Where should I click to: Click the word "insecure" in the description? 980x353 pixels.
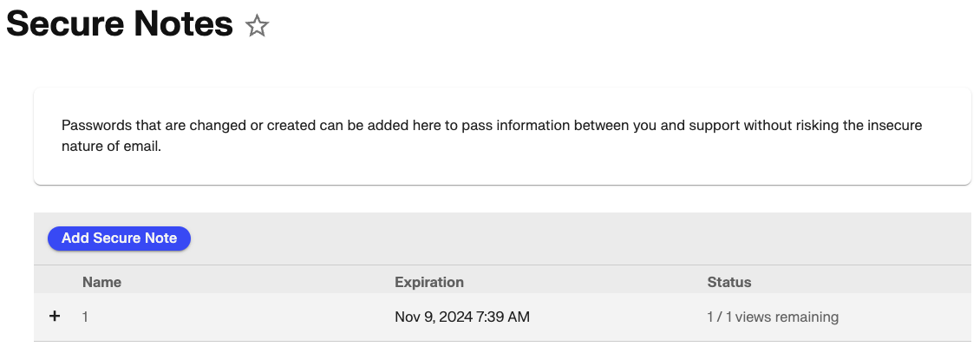click(894, 125)
